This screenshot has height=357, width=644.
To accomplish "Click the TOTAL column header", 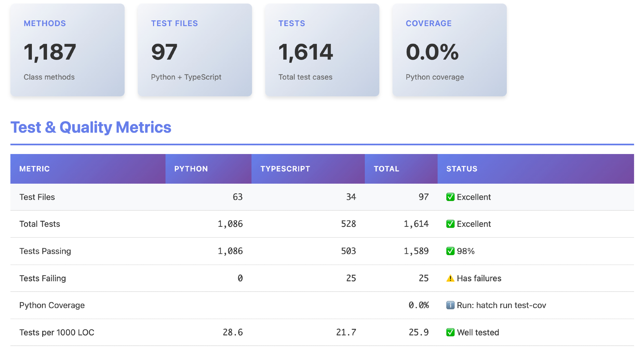I will [386, 169].
